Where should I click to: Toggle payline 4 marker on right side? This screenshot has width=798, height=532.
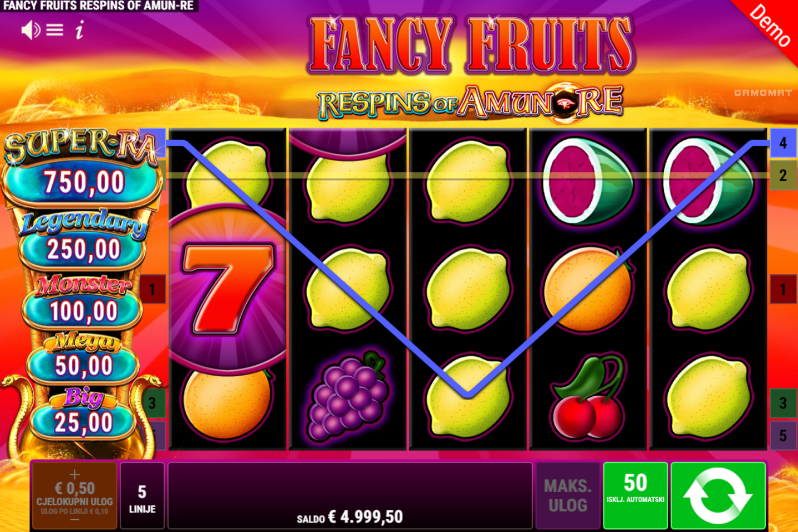(782, 143)
